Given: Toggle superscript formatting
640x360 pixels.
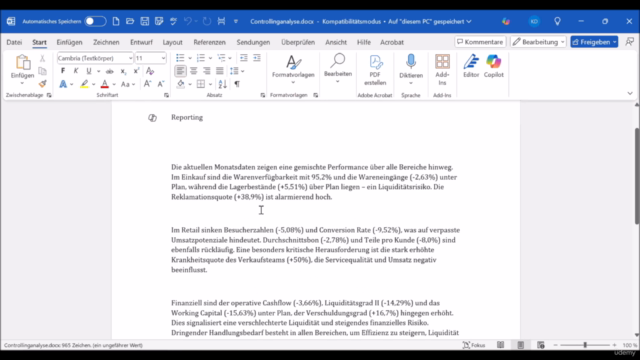Looking at the screenshot, I should pos(136,71).
